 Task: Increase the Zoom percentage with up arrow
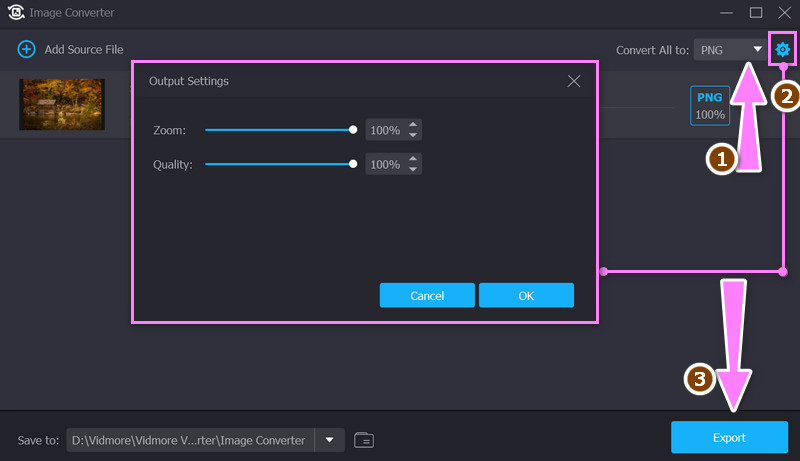[x=414, y=125]
